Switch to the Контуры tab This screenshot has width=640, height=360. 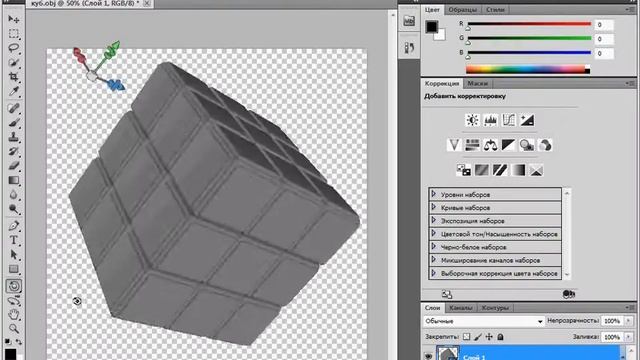[495, 308]
